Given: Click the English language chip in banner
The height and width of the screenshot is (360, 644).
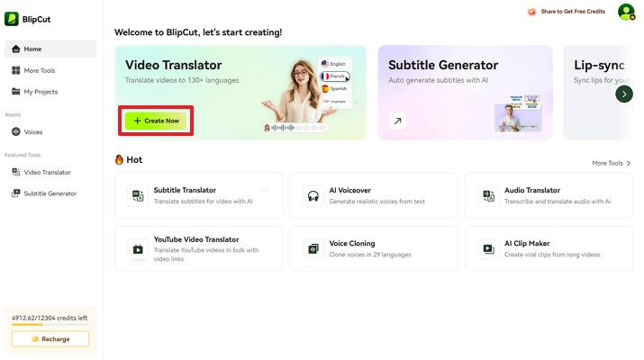Looking at the screenshot, I should (x=334, y=64).
